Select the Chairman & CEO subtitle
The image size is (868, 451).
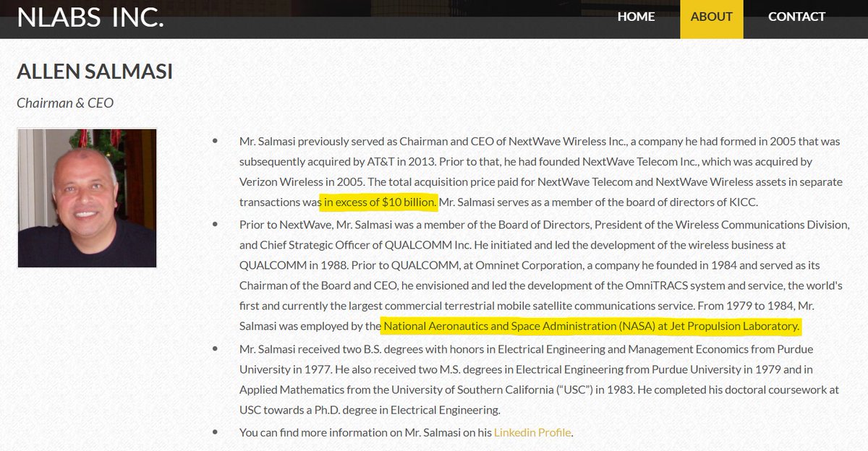tap(65, 103)
